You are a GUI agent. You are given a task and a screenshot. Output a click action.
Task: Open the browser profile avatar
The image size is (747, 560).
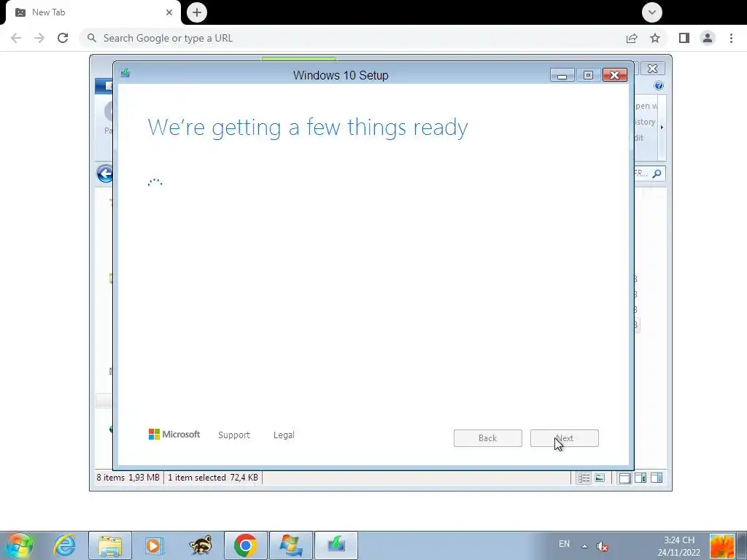click(x=708, y=38)
